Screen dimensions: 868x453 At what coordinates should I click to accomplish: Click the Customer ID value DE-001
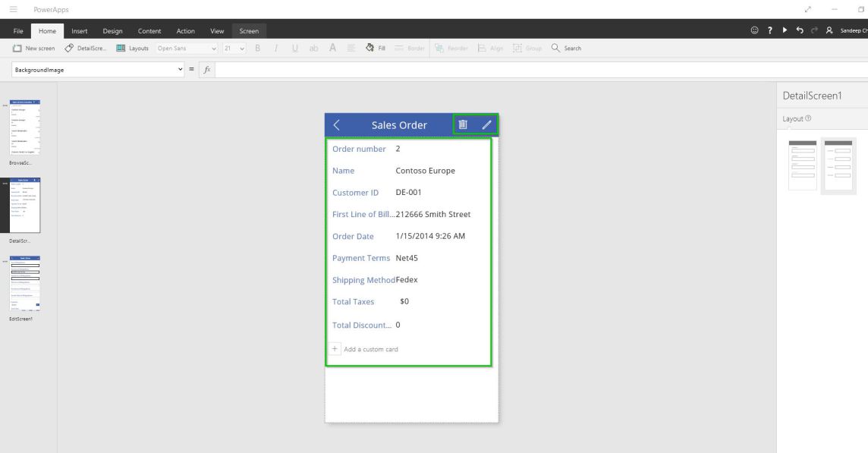pyautogui.click(x=408, y=192)
